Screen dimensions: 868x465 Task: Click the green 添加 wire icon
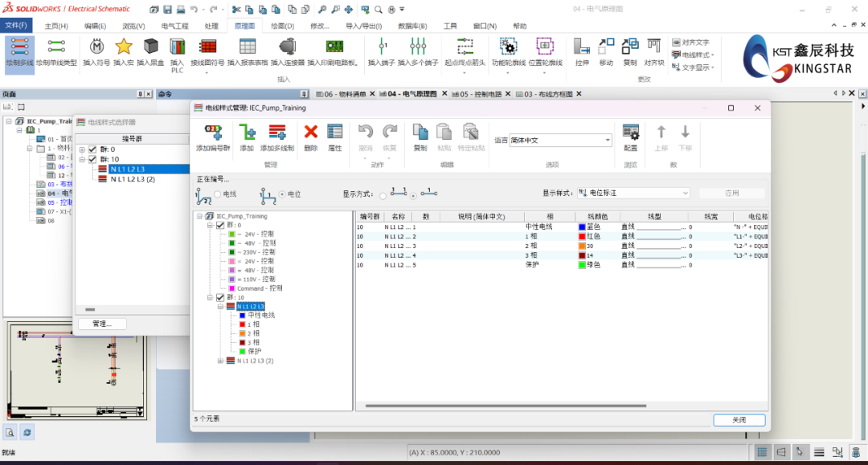point(247,133)
